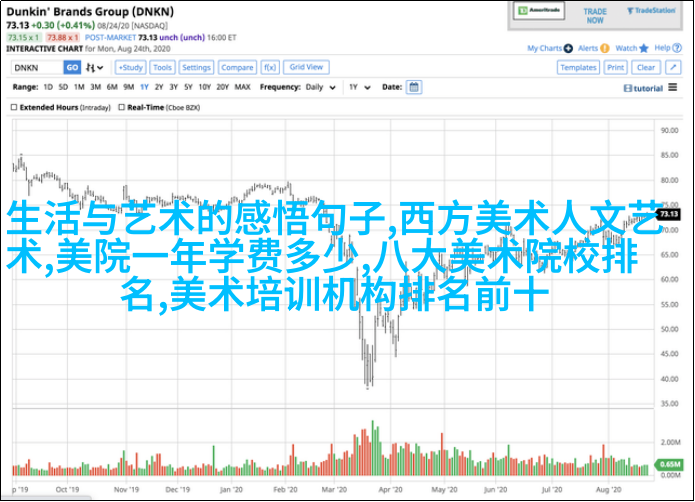The image size is (695, 502).
Task: Open the +Study menu
Action: coord(131,67)
